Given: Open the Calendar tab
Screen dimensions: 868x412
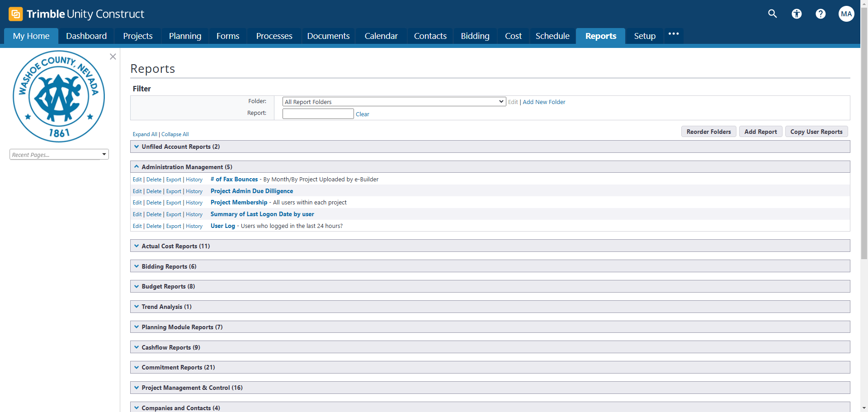Looking at the screenshot, I should [x=381, y=36].
